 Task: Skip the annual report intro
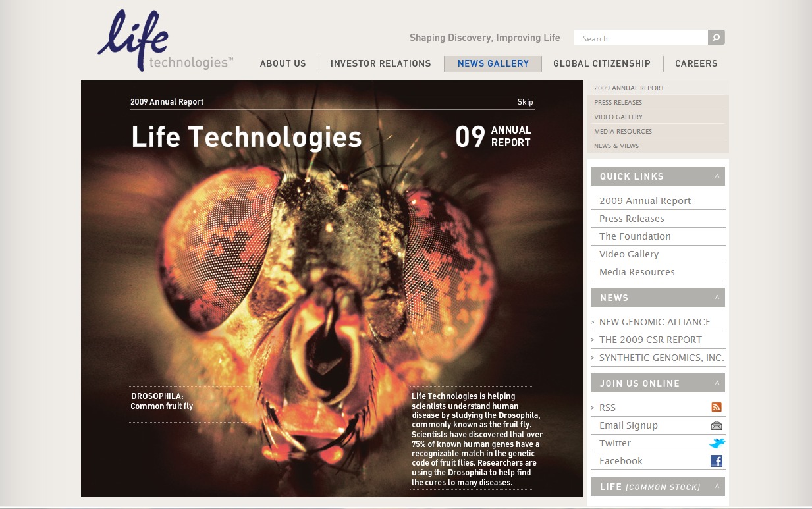click(x=525, y=102)
